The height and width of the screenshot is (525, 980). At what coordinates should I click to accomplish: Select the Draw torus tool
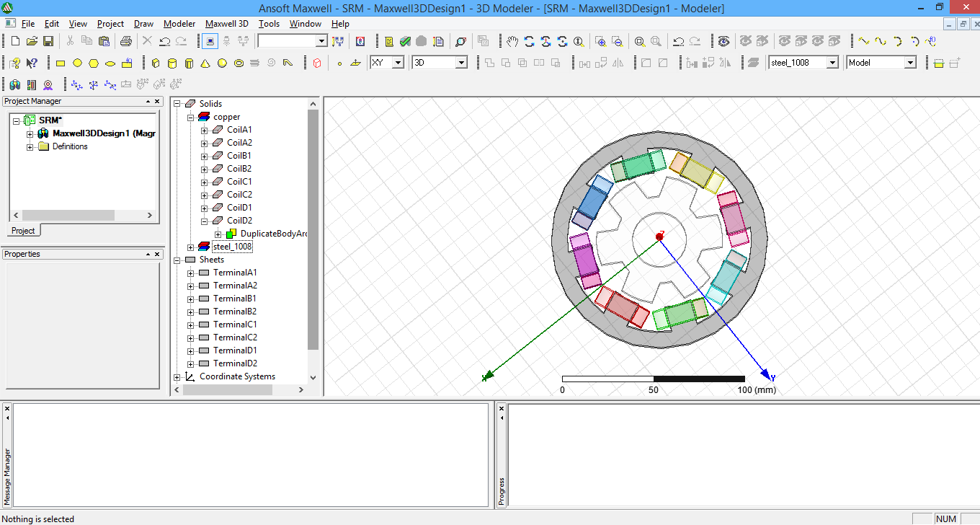238,63
